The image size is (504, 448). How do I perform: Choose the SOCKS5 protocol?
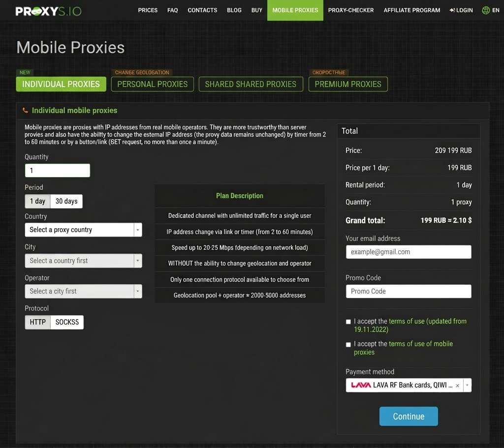pyautogui.click(x=67, y=322)
